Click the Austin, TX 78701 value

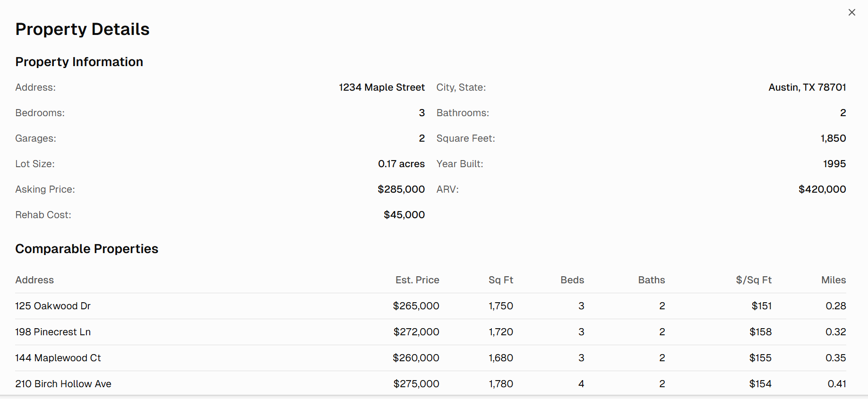807,87
